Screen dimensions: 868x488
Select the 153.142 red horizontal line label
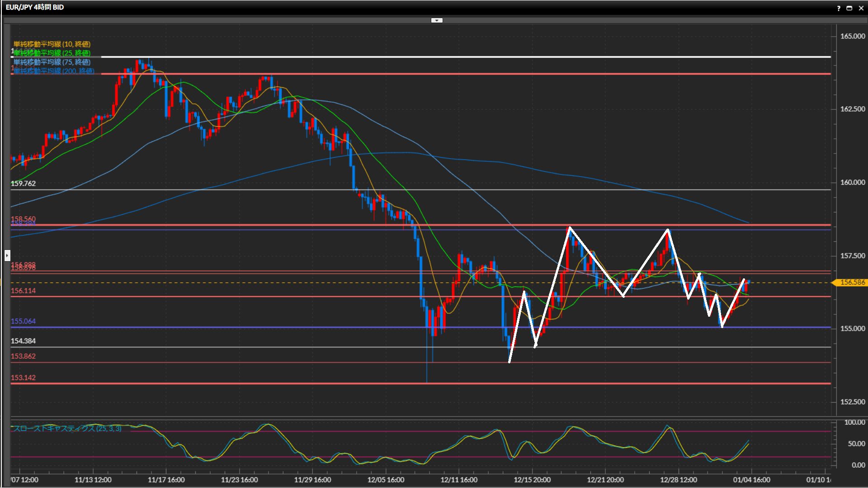23,378
